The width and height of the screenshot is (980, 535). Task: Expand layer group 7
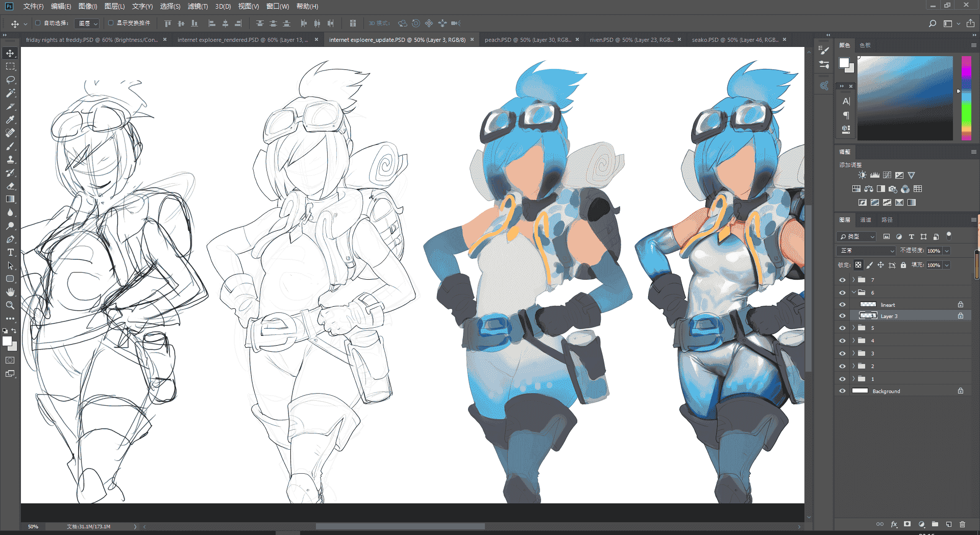click(x=853, y=280)
